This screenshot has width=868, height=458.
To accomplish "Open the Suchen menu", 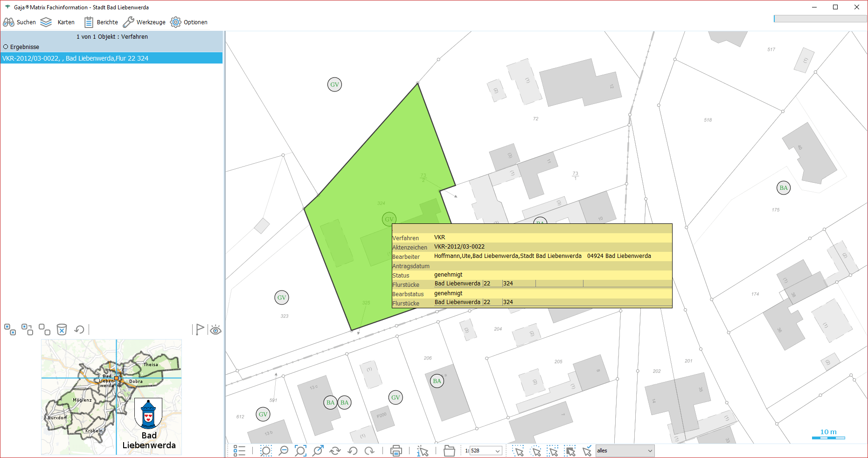I will point(20,22).
